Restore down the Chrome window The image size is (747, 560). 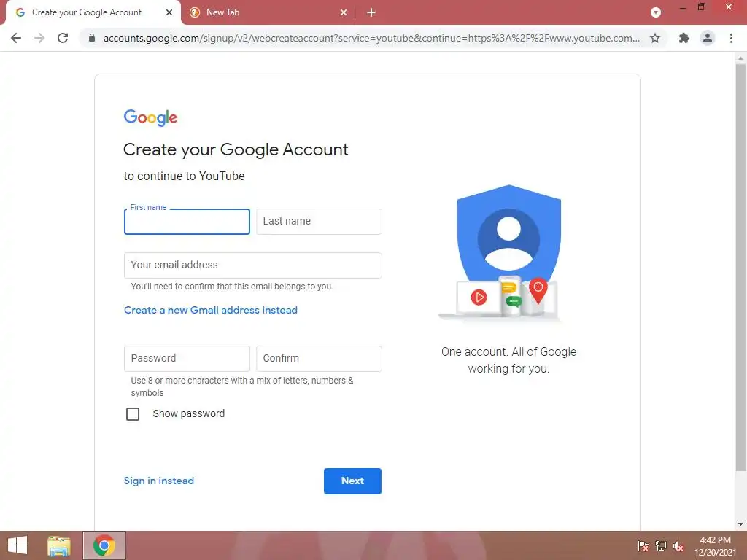point(702,7)
